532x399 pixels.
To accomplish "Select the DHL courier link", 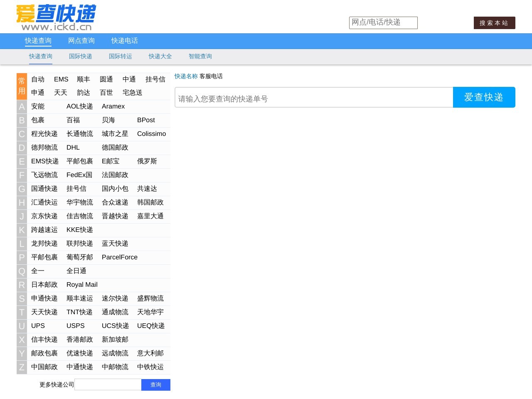I will tap(73, 148).
